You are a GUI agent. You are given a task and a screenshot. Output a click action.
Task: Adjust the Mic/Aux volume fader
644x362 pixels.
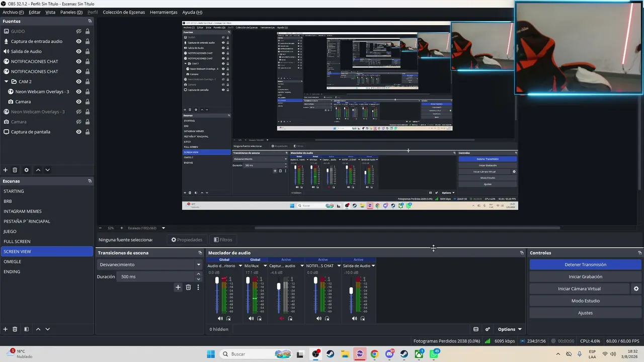coord(248,281)
